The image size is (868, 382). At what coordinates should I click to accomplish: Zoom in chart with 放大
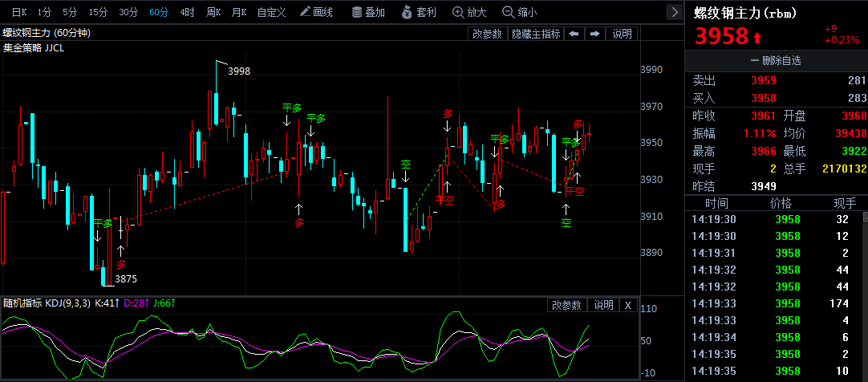pyautogui.click(x=469, y=11)
